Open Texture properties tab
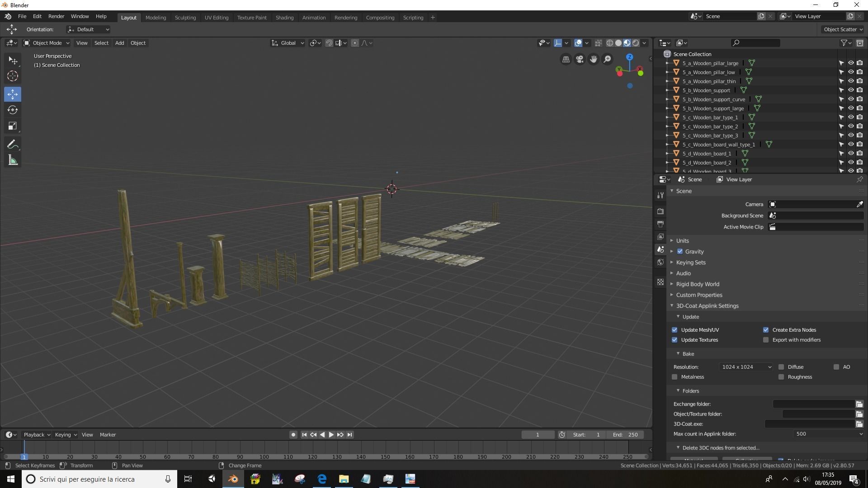The image size is (868, 488). click(x=660, y=282)
